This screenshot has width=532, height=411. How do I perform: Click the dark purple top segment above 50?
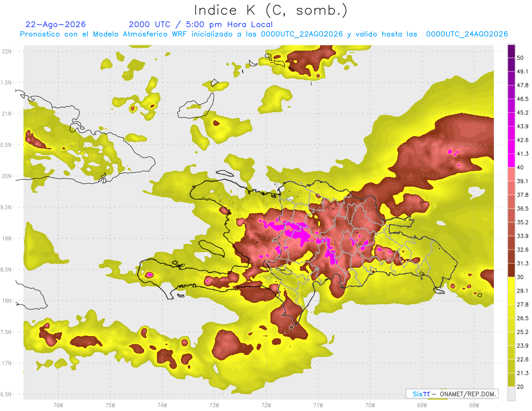(x=511, y=51)
